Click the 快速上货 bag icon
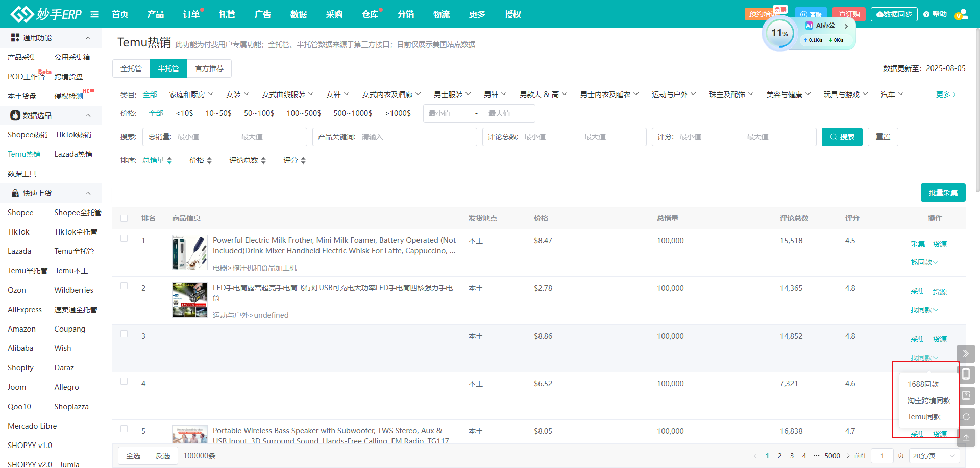Viewport: 980px width, 468px height. [15, 193]
